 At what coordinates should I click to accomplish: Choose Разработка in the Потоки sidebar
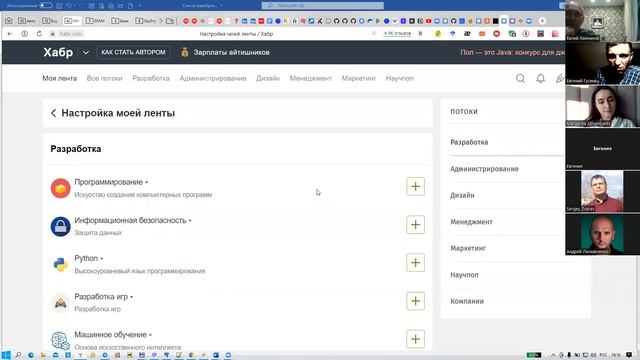click(469, 142)
